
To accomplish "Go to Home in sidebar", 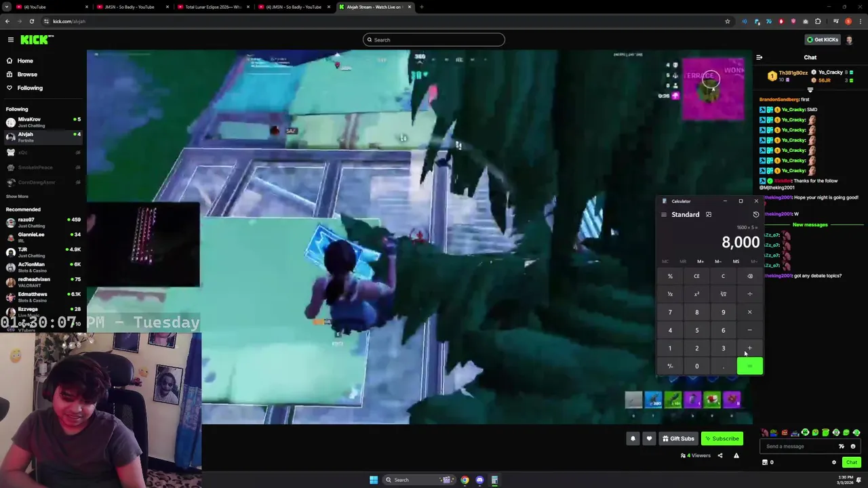I will [25, 61].
